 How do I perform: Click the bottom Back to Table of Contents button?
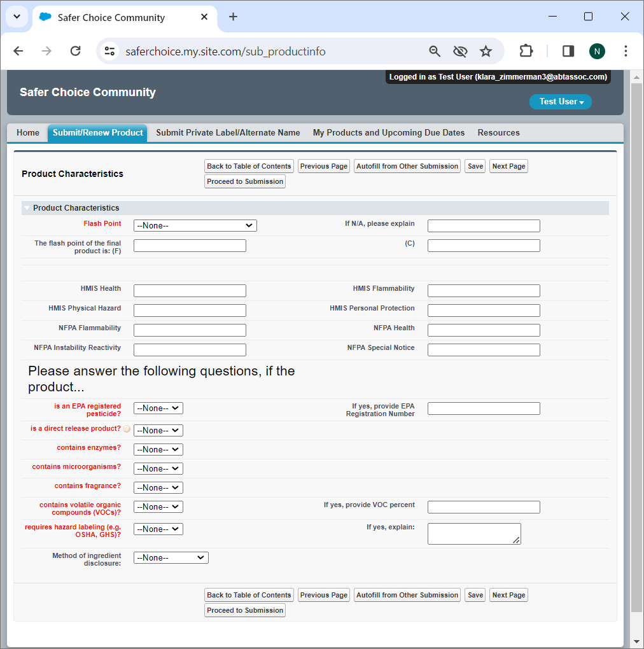[x=249, y=595]
